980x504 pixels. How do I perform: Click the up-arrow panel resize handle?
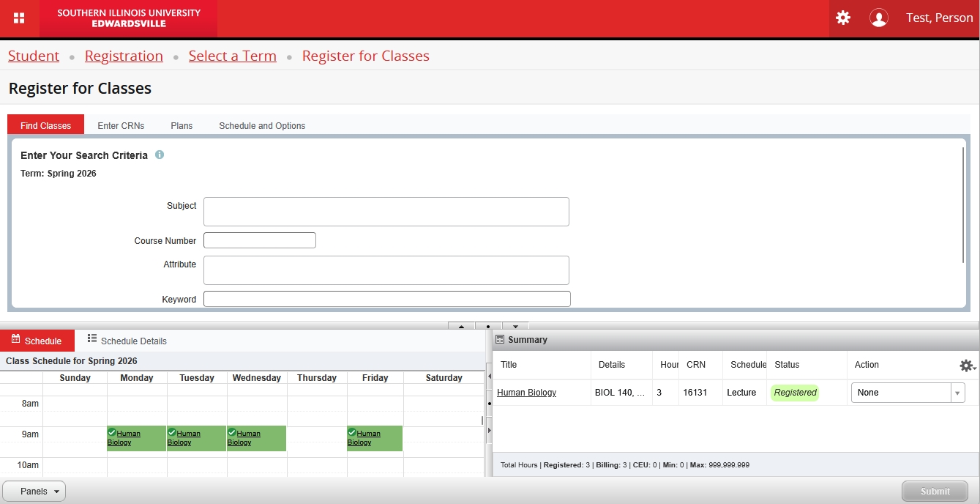(462, 327)
